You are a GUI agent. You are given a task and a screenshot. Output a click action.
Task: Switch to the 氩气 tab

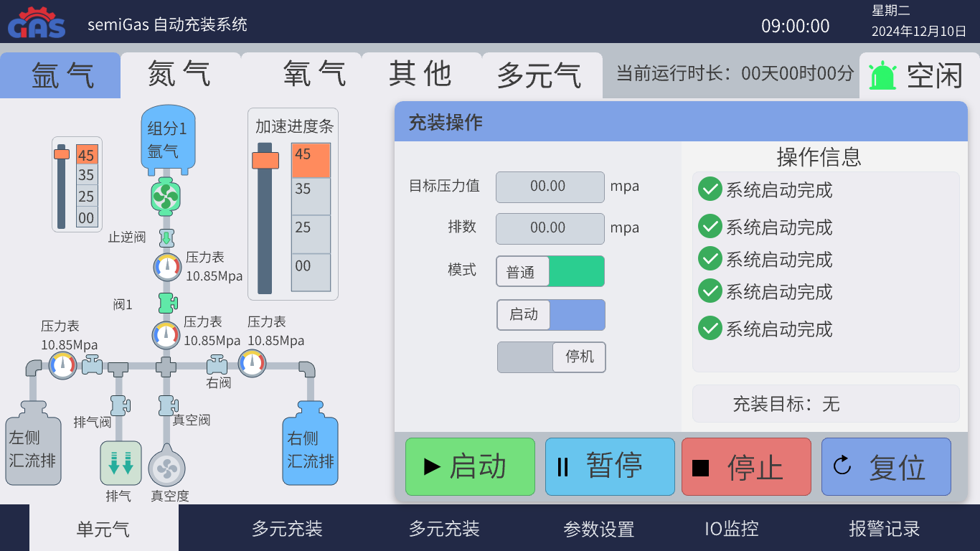point(61,75)
